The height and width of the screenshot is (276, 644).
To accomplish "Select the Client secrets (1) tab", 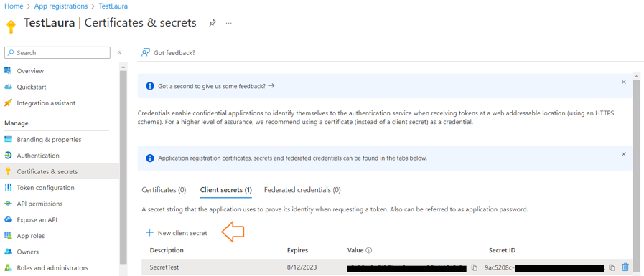I will [x=226, y=190].
